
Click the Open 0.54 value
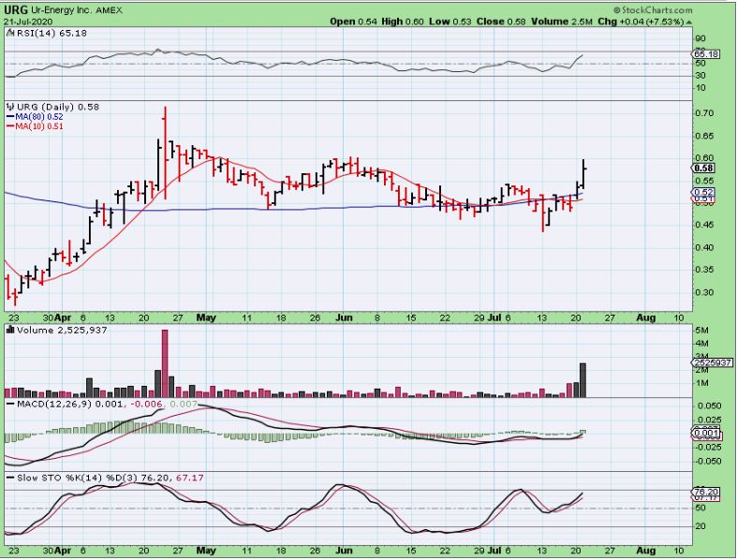pos(353,22)
